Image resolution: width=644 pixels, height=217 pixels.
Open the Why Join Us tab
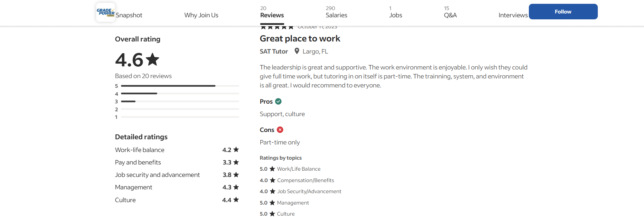click(x=201, y=15)
